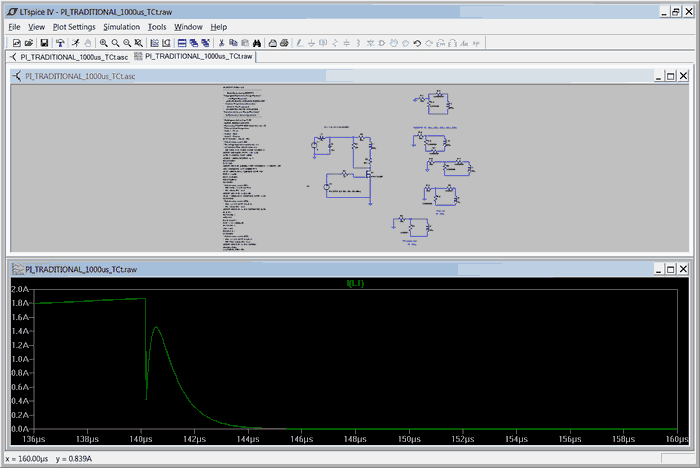Click the Save icon in toolbar
Screen dimensions: 700x468
(44, 43)
